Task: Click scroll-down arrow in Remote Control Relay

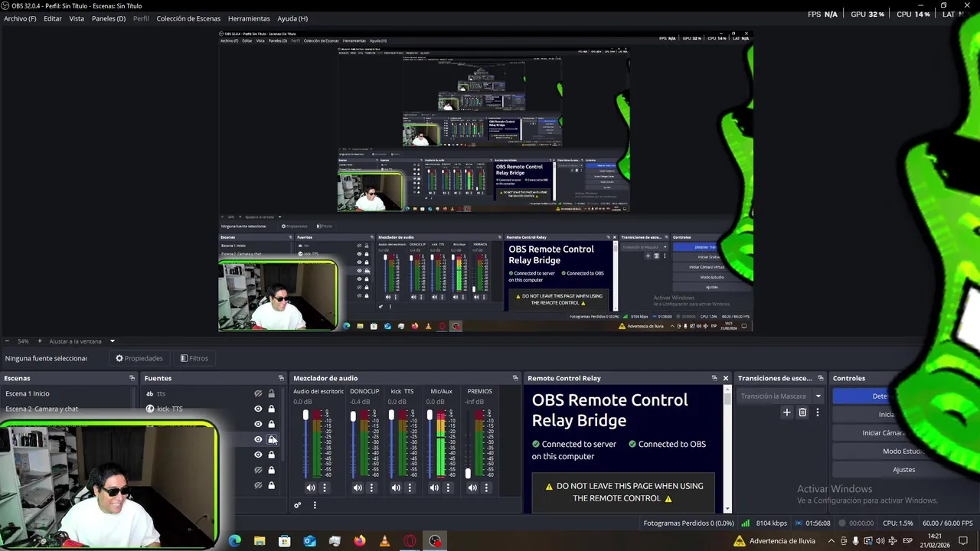Action: (x=727, y=508)
